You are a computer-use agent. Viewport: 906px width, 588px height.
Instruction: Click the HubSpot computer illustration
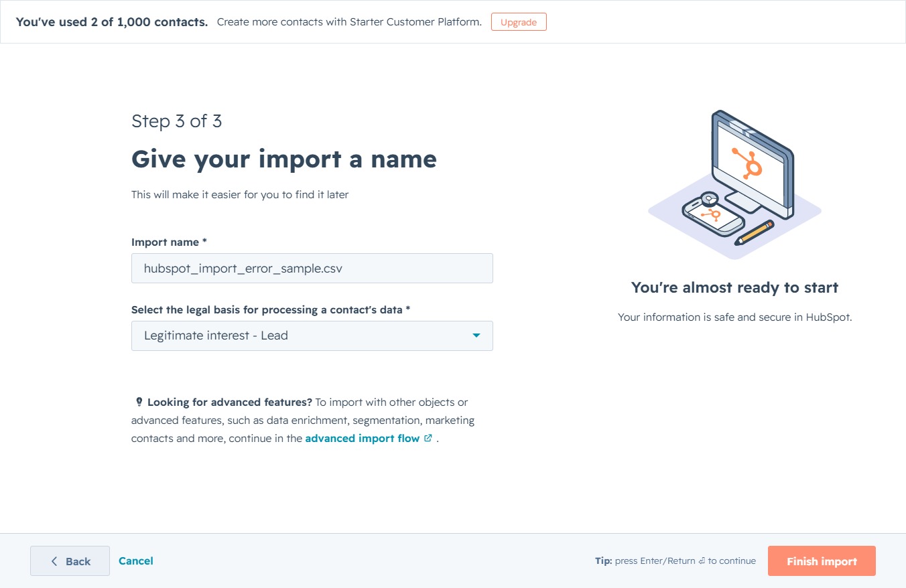coord(734,184)
